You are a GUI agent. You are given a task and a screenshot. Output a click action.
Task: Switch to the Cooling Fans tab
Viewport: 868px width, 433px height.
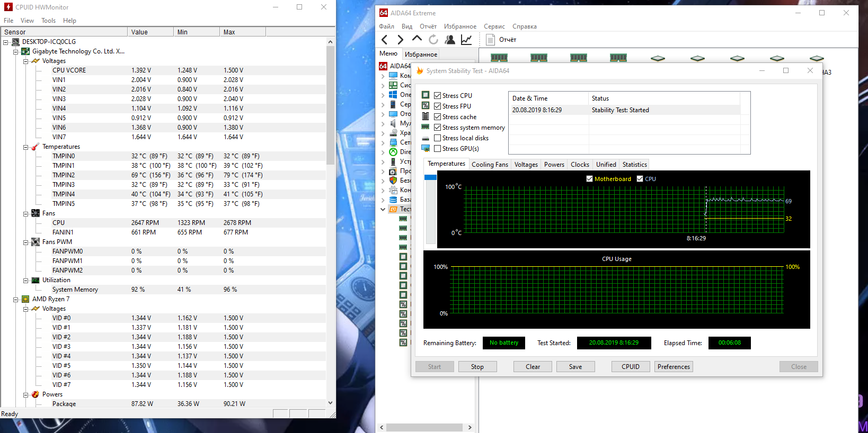[x=490, y=165]
